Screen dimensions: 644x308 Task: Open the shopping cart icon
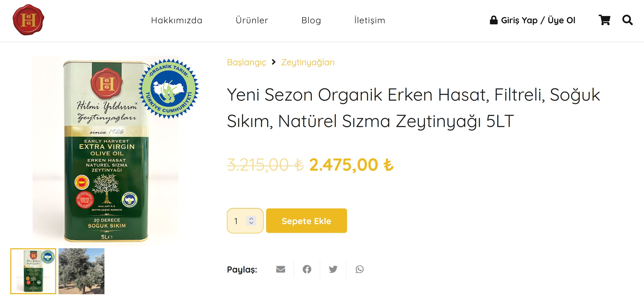604,20
